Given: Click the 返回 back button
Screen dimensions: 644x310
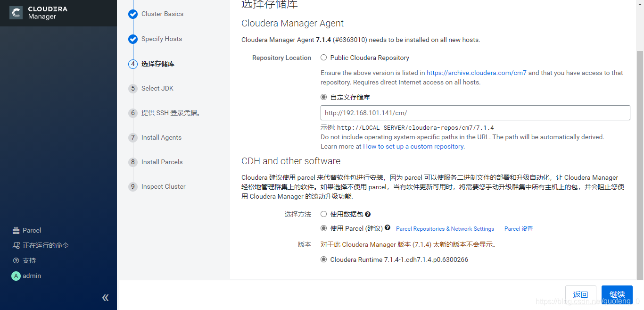Looking at the screenshot, I should point(580,294).
